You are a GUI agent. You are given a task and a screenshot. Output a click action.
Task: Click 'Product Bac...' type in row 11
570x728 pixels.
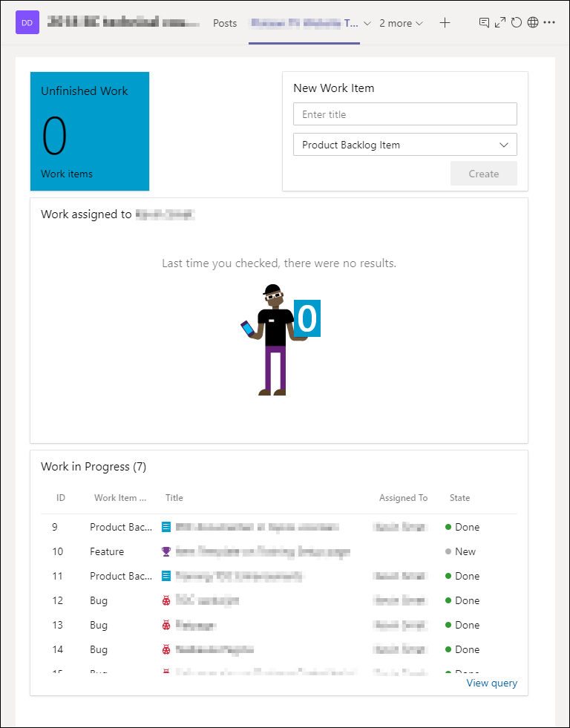[121, 576]
